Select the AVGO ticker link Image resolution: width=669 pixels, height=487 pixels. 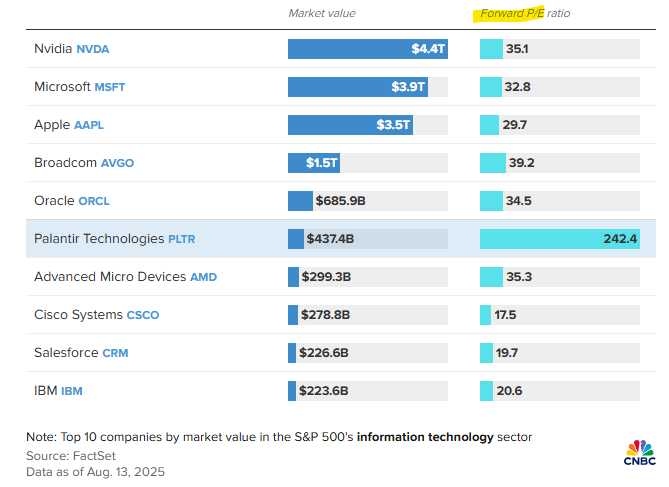click(x=116, y=163)
